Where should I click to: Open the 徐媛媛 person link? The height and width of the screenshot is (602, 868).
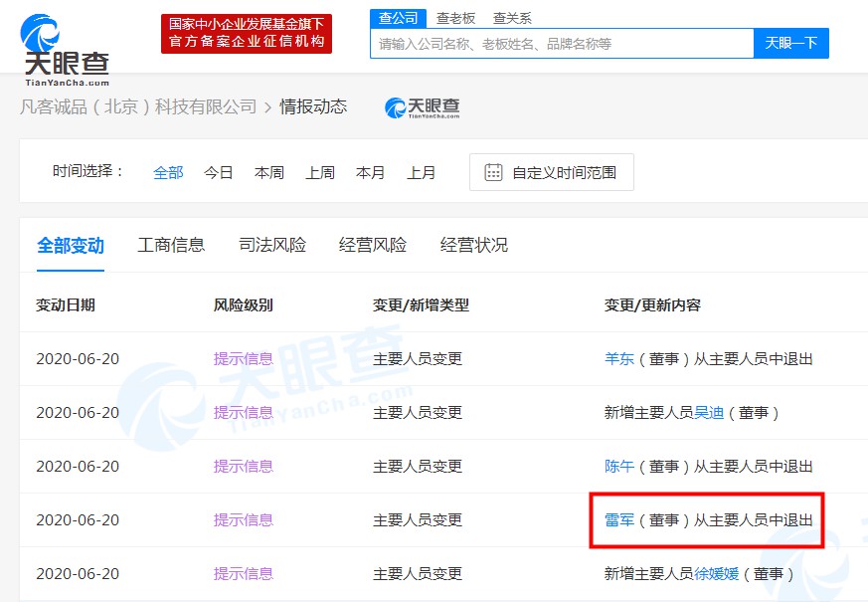[716, 574]
